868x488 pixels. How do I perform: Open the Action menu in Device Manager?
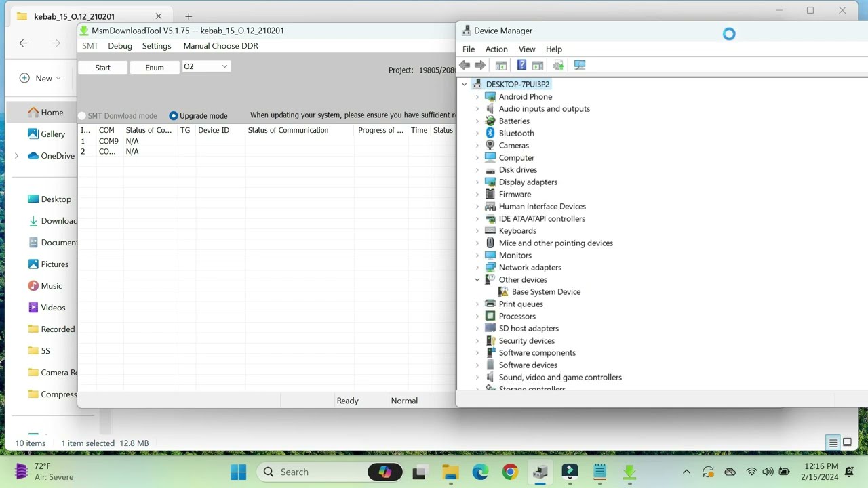[496, 49]
